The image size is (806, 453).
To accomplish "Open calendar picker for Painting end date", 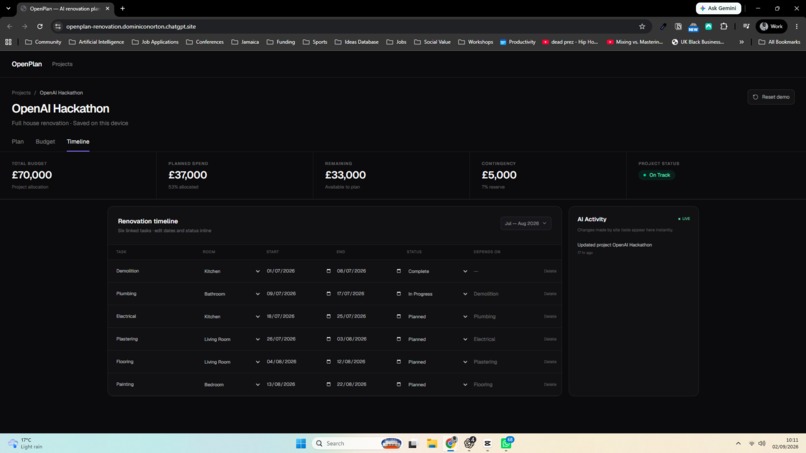I will click(398, 384).
